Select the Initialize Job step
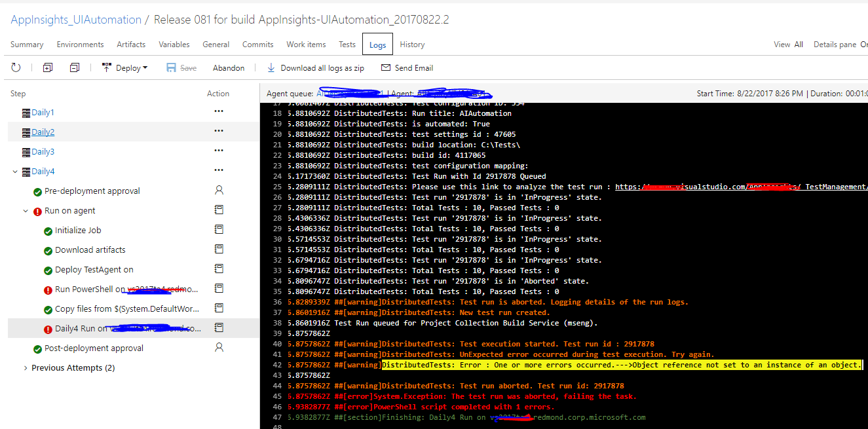The height and width of the screenshot is (429, 868). click(x=78, y=231)
